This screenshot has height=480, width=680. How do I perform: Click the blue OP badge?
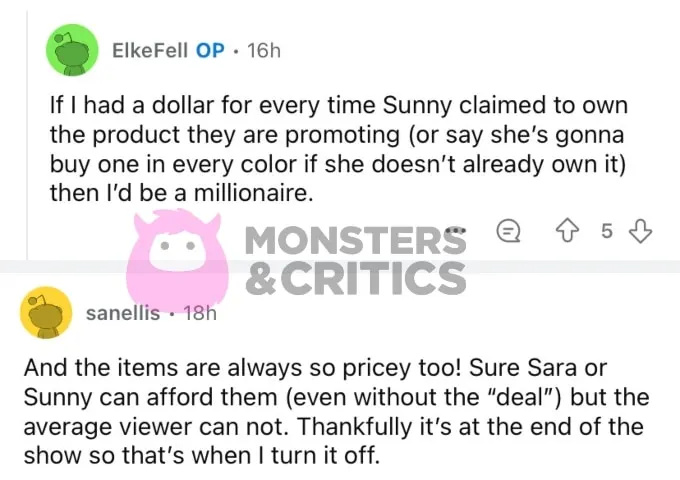click(x=210, y=51)
